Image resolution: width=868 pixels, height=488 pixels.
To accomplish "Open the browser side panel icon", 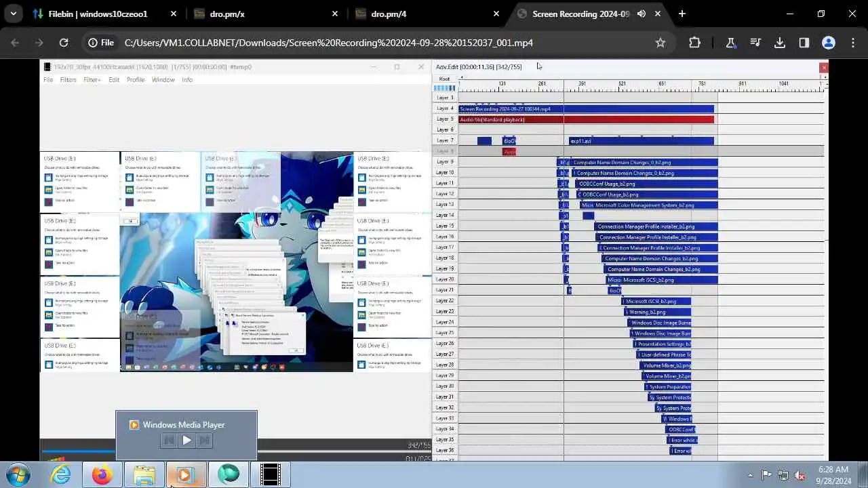I will click(x=804, y=43).
